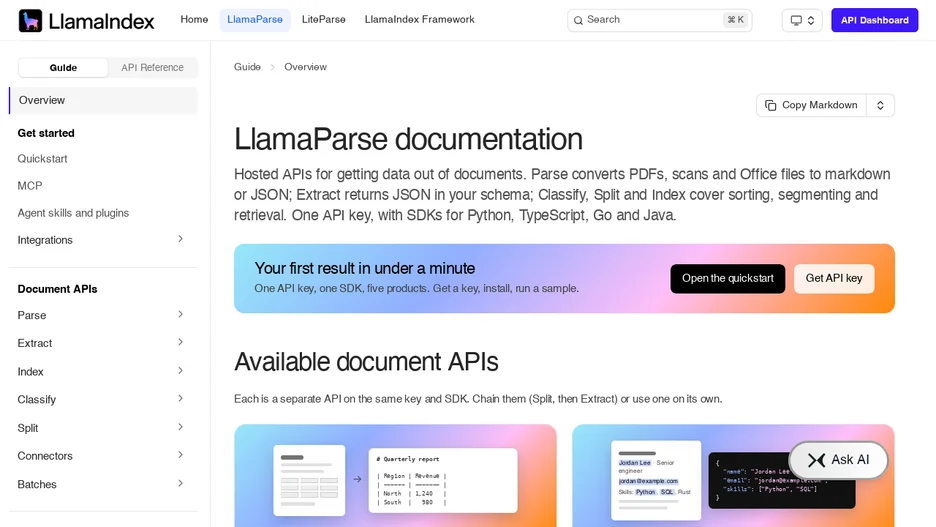Go to the Home nav item
Screen dimensions: 936x527
coord(194,20)
